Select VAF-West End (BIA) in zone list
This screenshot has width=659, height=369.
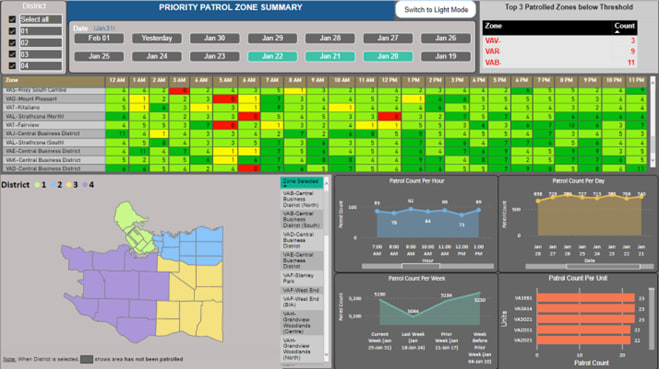point(301,302)
